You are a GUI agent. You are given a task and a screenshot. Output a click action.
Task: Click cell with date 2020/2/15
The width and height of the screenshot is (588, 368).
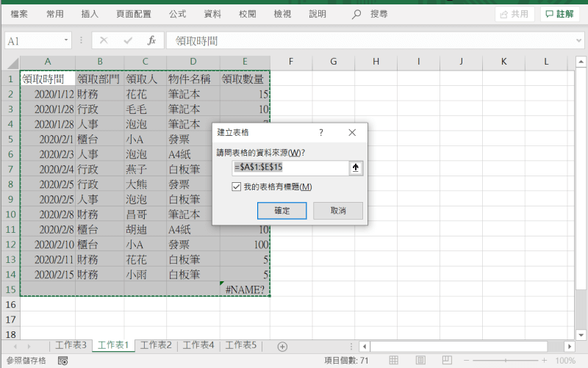coord(48,274)
